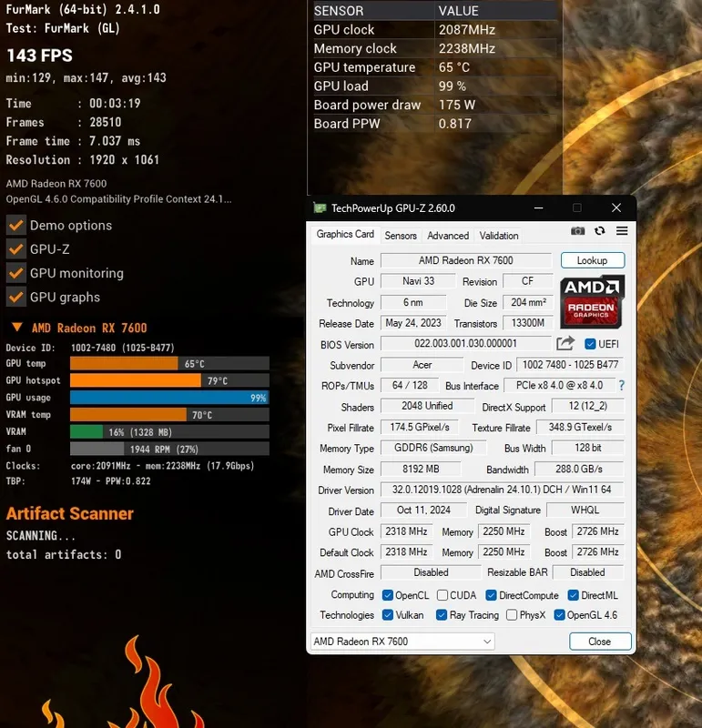This screenshot has width=702, height=728.
Task: Click the Shaders 2048 Unified field
Action: pyautogui.click(x=427, y=406)
